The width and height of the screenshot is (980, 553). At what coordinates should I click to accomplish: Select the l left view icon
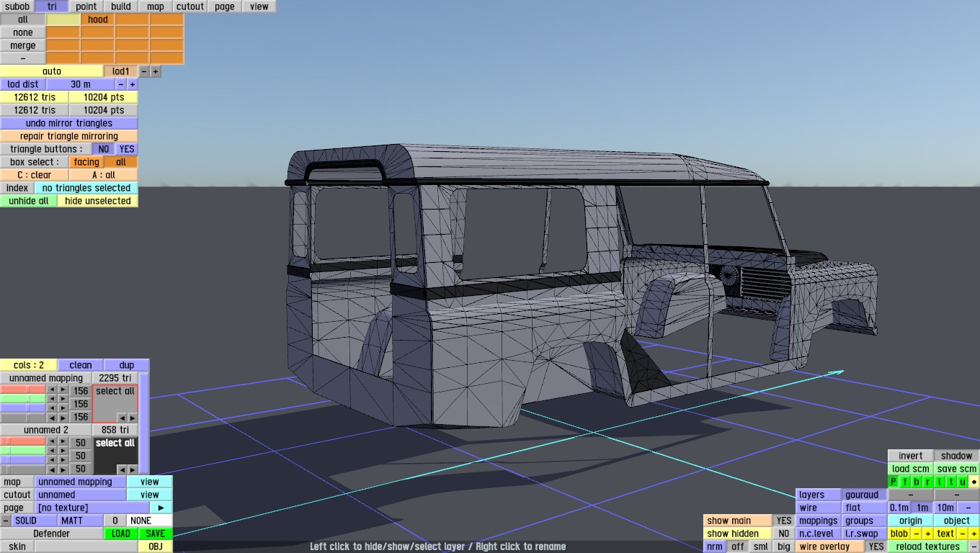(940, 482)
